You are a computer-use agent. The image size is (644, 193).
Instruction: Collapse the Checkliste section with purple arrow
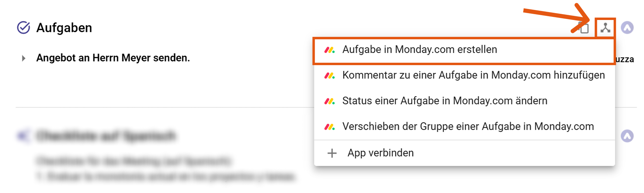tap(627, 136)
